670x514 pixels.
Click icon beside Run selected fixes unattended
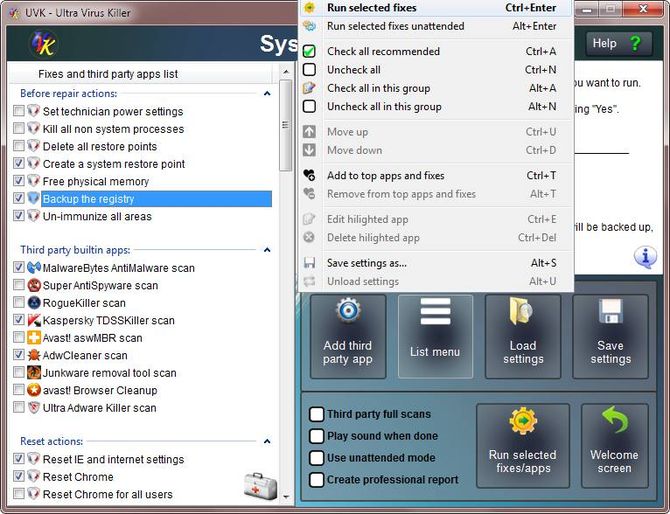point(309,26)
